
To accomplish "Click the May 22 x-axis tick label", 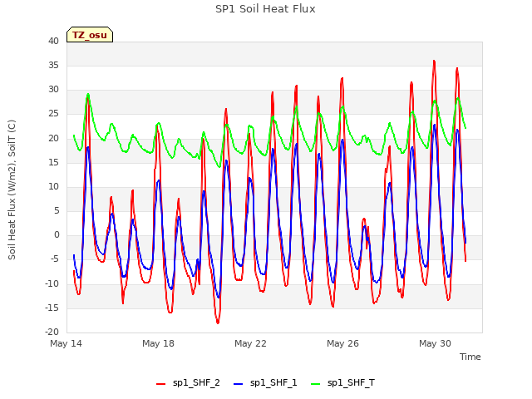I will (250, 343).
